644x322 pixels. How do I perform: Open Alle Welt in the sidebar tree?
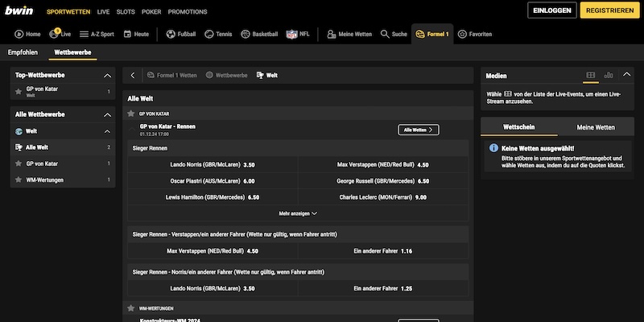click(x=63, y=147)
